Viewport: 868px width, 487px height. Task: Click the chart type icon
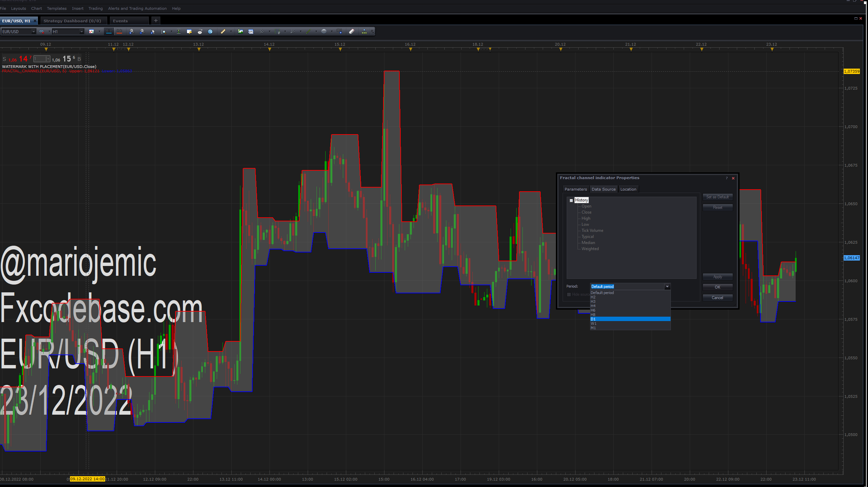pos(91,31)
